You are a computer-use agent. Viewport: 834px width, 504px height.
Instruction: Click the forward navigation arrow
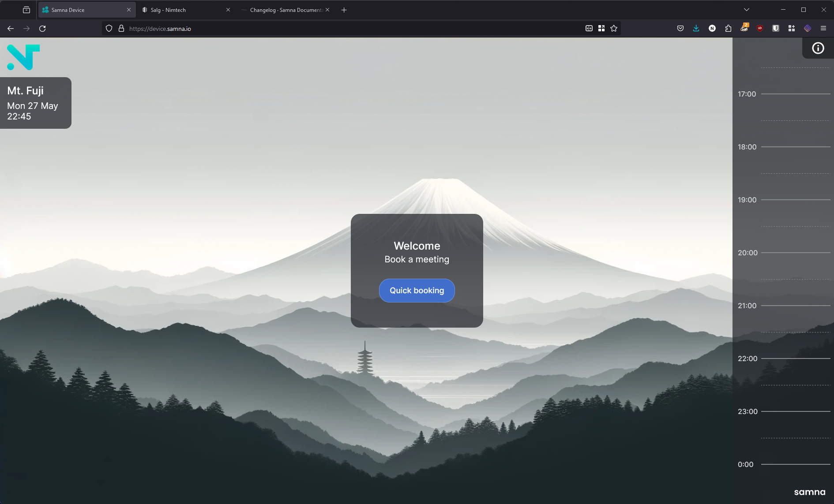pos(26,29)
